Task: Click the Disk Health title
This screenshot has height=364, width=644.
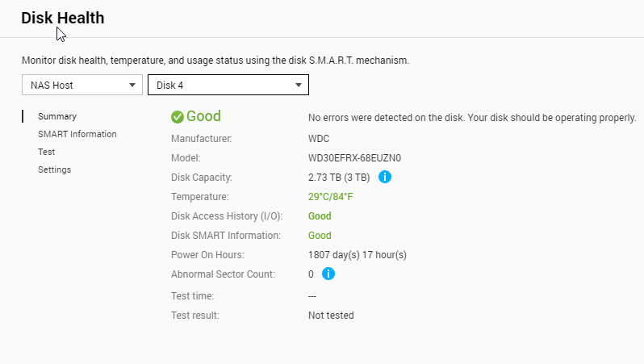Action: click(63, 18)
